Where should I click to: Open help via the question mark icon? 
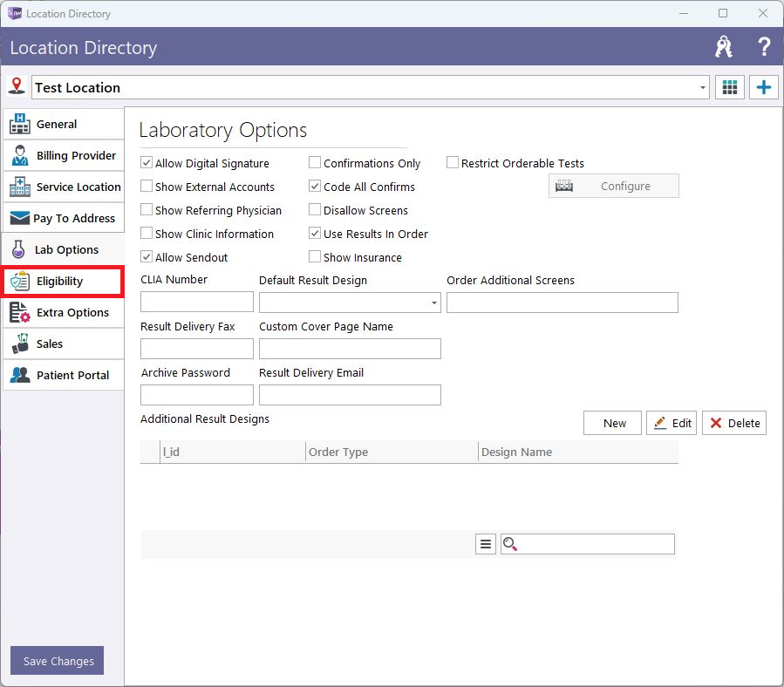point(763,47)
